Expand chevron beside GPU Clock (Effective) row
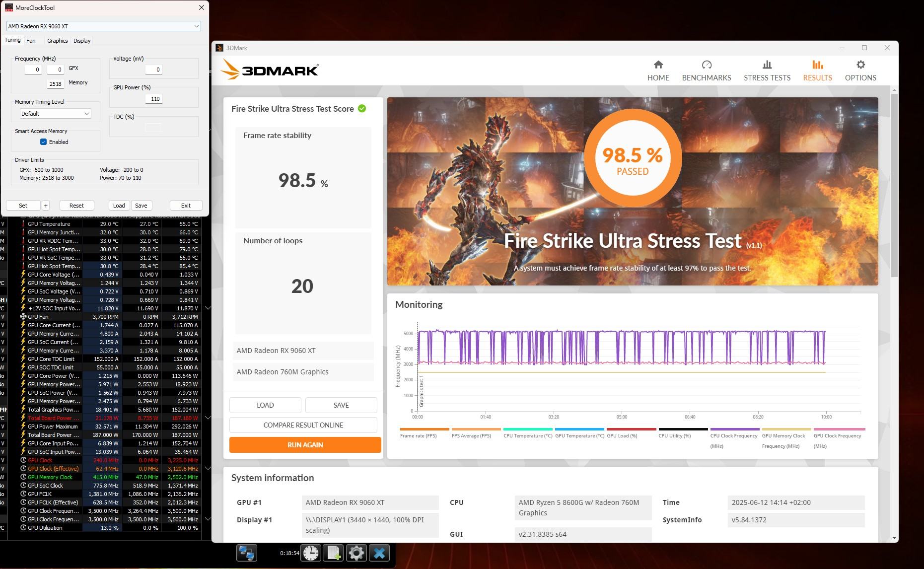Image resolution: width=924 pixels, height=569 pixels. [x=208, y=469]
